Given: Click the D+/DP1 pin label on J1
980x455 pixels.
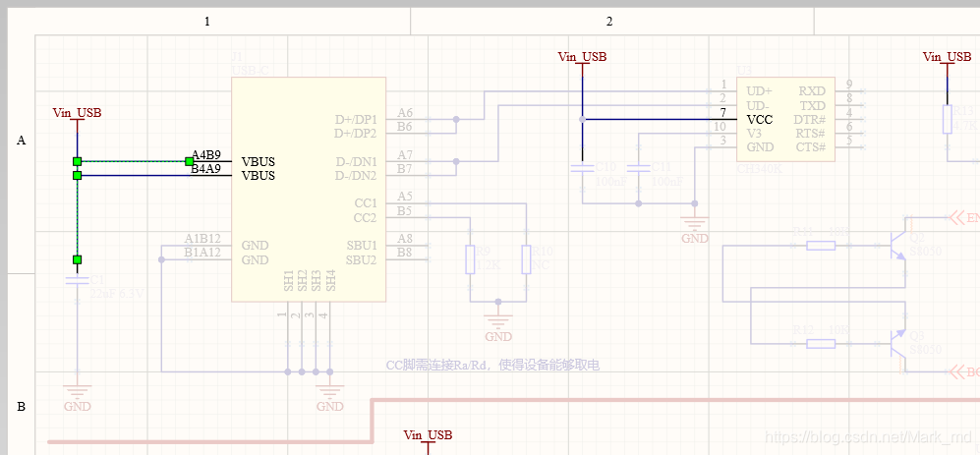Looking at the screenshot, I should click(x=356, y=119).
